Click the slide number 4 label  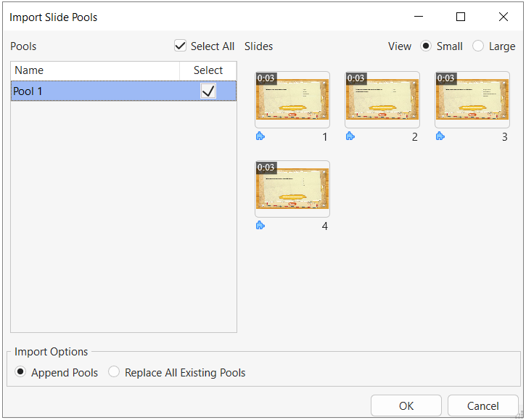coord(325,226)
